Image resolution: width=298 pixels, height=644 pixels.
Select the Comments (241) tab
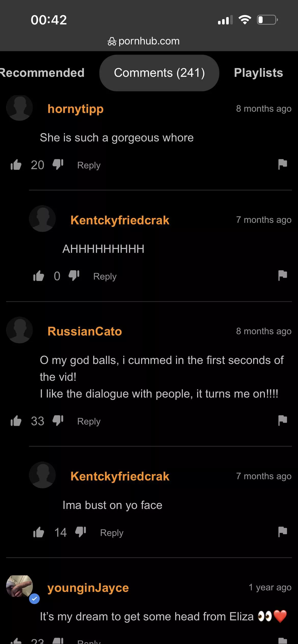tap(159, 73)
